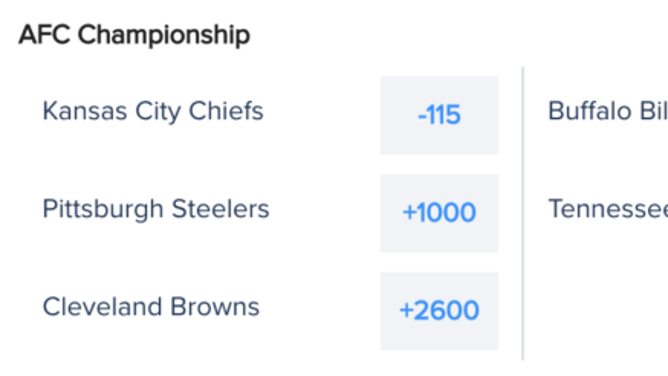668x376 pixels.
Task: Click the vertical divider between columns
Action: click(x=523, y=213)
